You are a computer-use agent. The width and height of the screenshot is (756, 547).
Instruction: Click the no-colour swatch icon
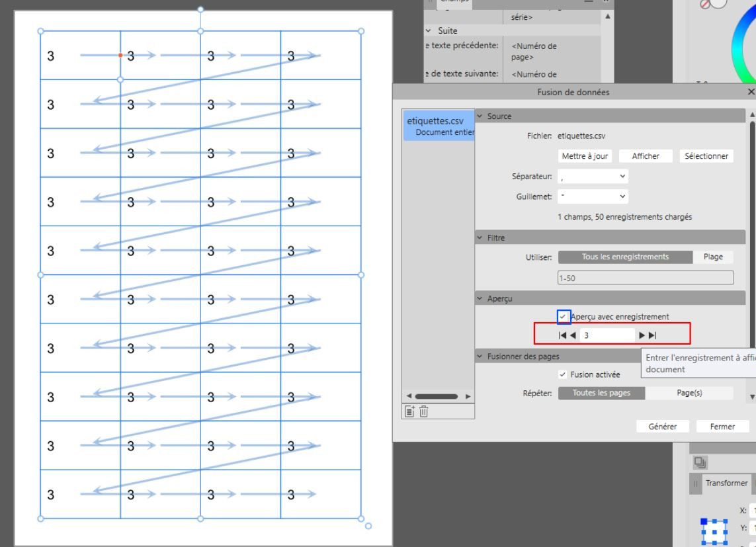click(x=705, y=5)
